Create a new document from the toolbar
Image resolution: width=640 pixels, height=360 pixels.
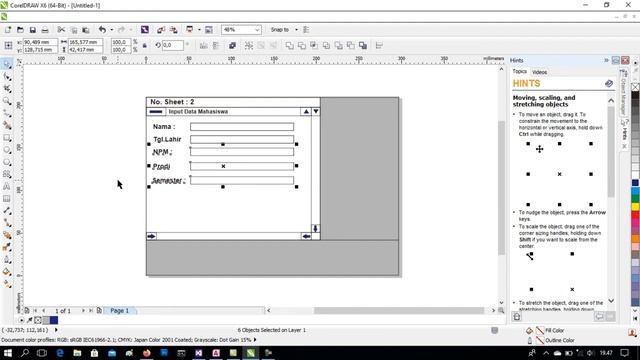(8, 30)
